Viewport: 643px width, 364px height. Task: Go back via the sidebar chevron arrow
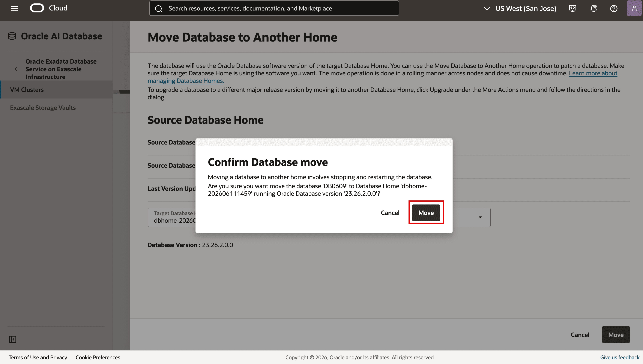(16, 69)
